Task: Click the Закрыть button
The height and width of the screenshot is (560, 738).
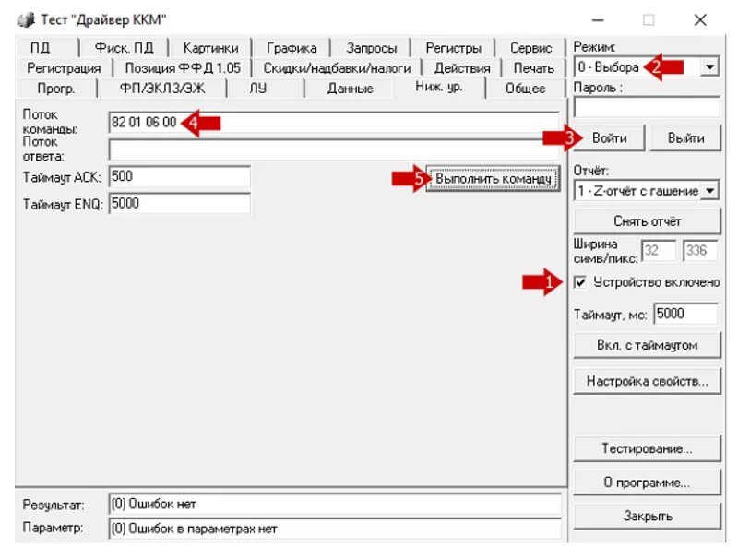Action: click(x=648, y=517)
